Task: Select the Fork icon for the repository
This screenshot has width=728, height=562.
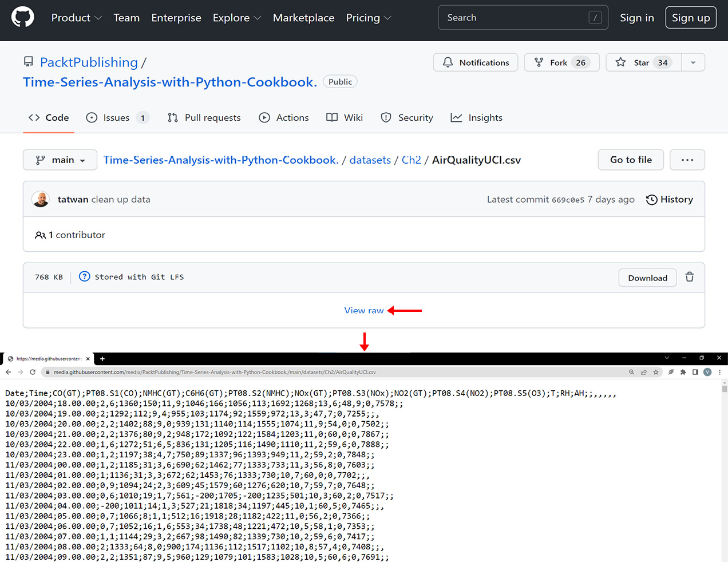Action: [x=540, y=62]
